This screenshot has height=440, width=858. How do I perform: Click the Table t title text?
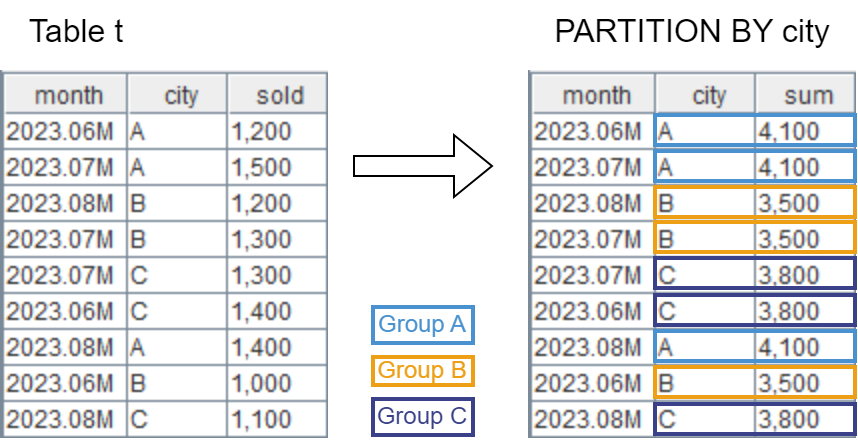coord(75,32)
